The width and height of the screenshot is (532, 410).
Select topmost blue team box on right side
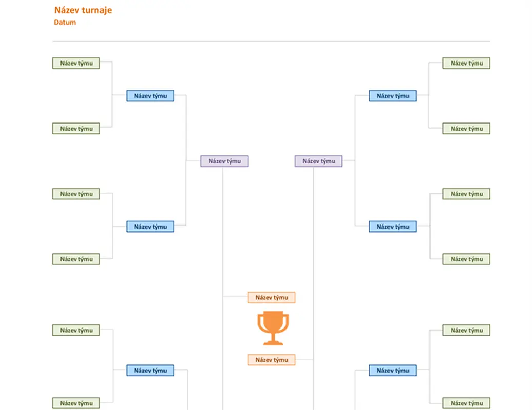(393, 96)
